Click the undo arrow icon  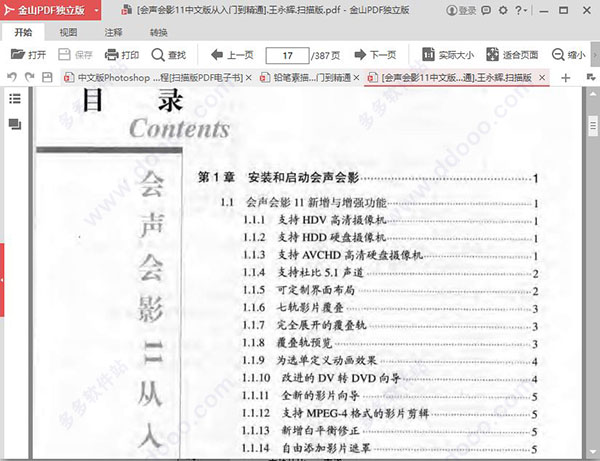(x=12, y=77)
